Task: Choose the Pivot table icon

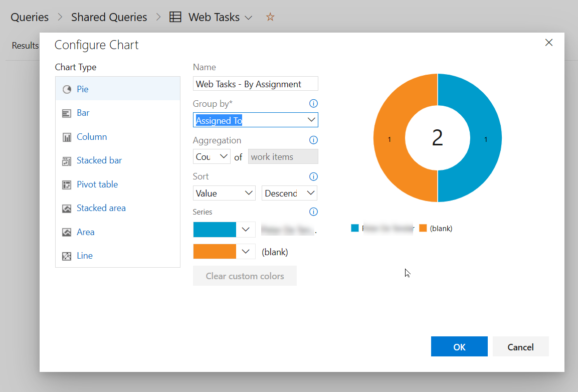Action: [x=67, y=184]
